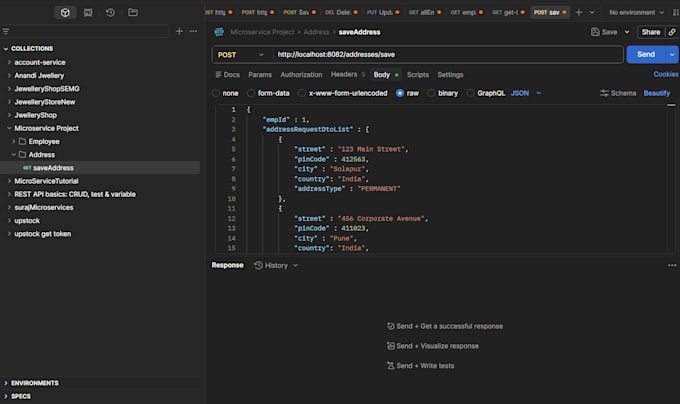Screen dimensions: 680x404
Task: Click the blue Send button
Action: [646, 55]
